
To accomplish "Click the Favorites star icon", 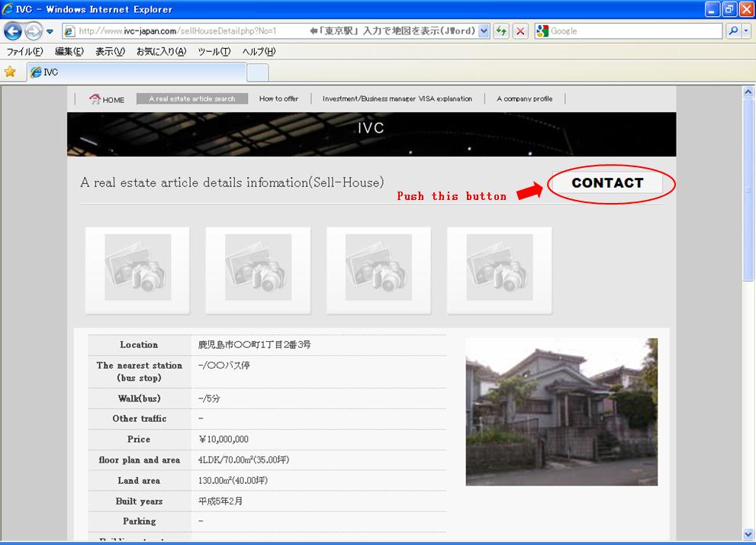I will 10,72.
